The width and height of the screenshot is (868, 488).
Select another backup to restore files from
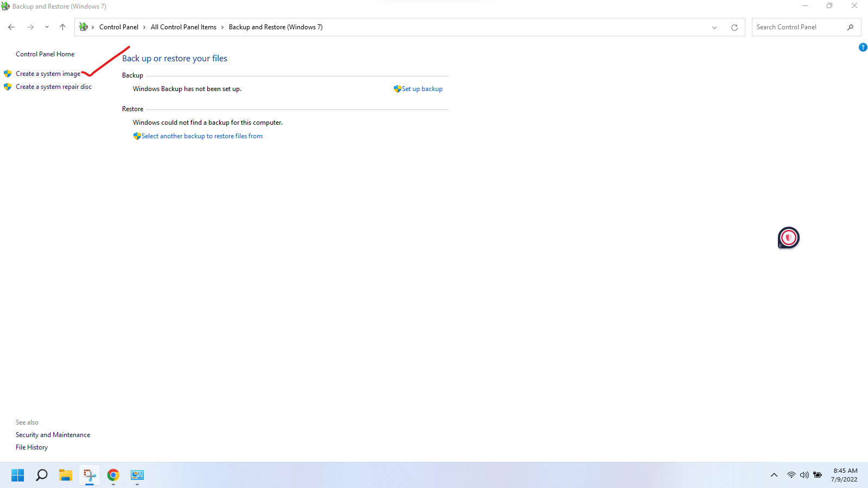(202, 136)
